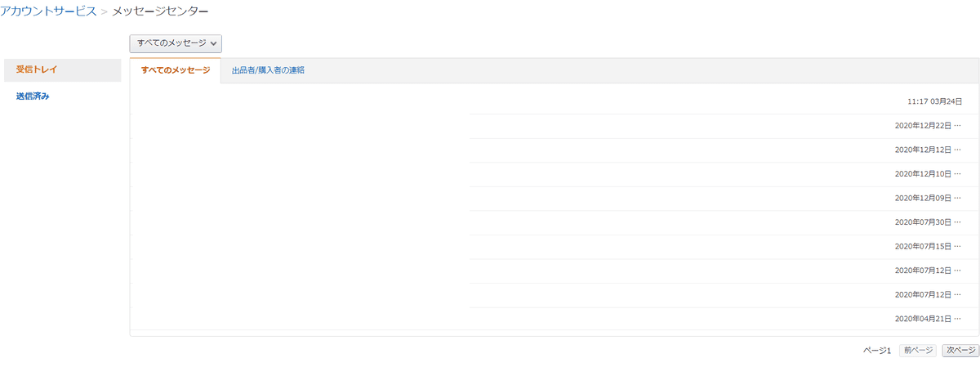The image size is (980, 367).
Task: Click the ellipsis beside 2020年07月15日
Action: click(958, 246)
